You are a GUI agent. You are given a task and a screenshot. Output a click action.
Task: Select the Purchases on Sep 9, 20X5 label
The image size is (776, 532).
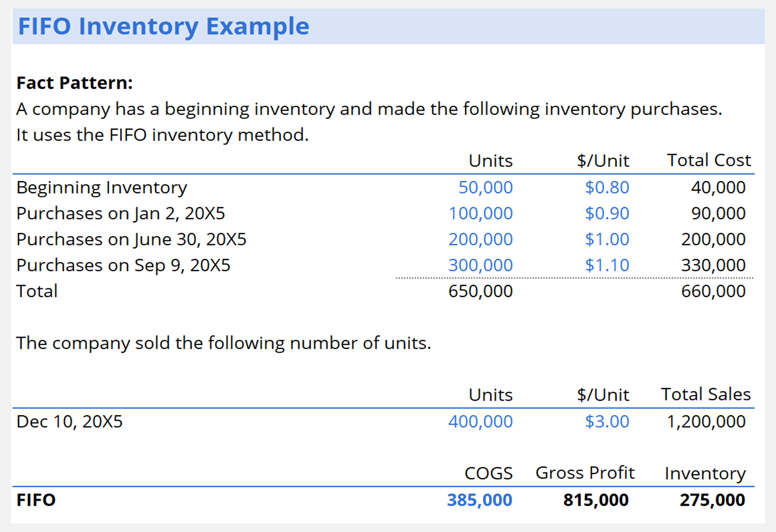point(124,265)
